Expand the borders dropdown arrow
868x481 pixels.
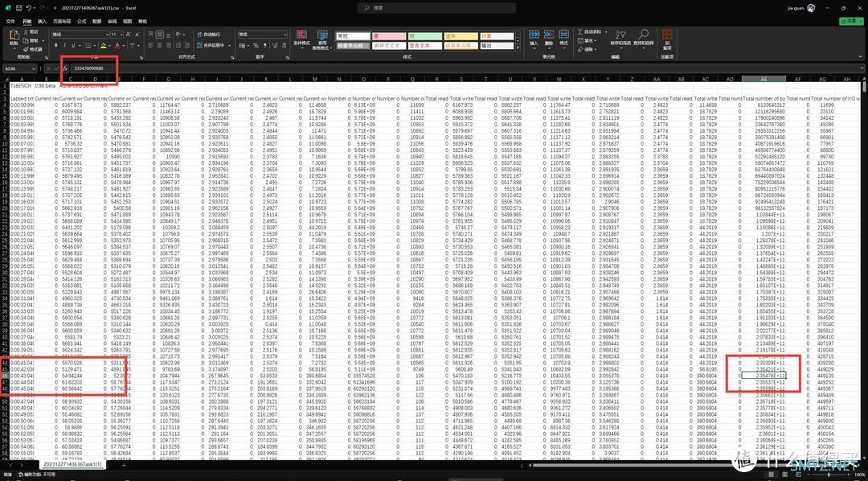[95, 45]
